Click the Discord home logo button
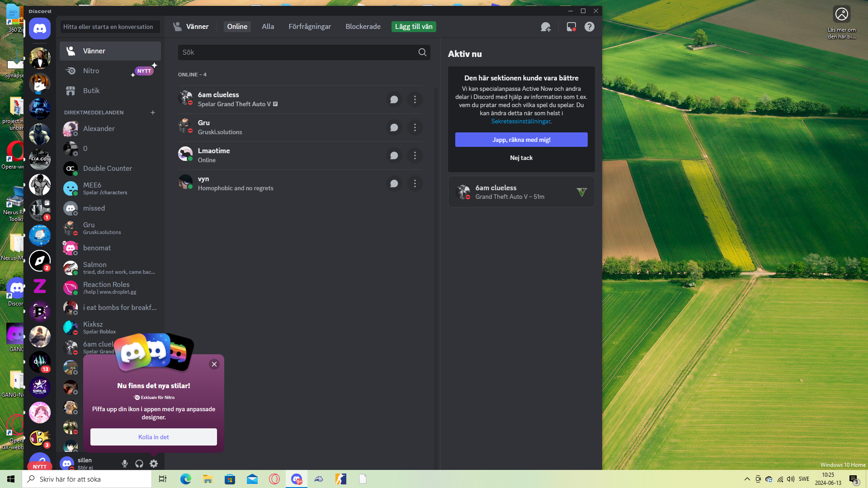 click(40, 29)
